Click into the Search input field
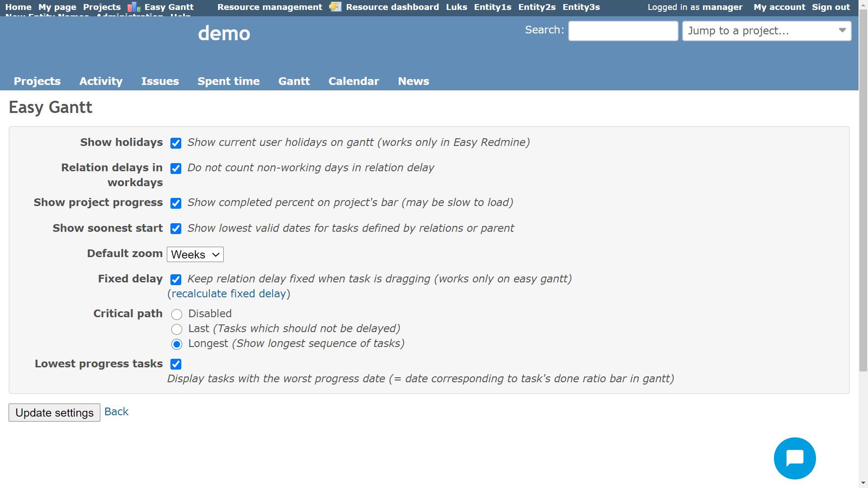 (x=623, y=31)
